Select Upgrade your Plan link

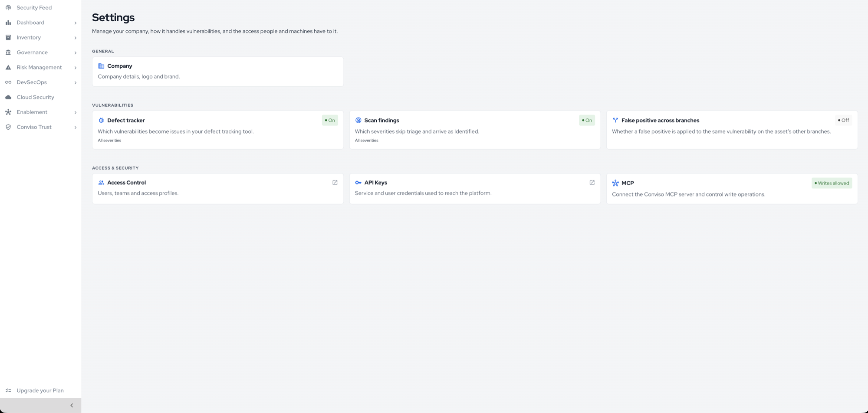40,390
